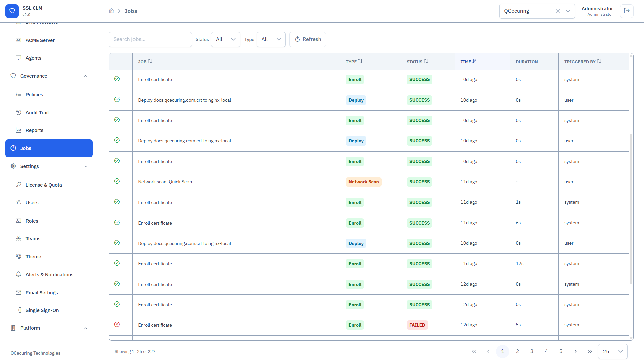644x362 pixels.
Task: Open the Status filter dropdown
Action: [x=225, y=39]
